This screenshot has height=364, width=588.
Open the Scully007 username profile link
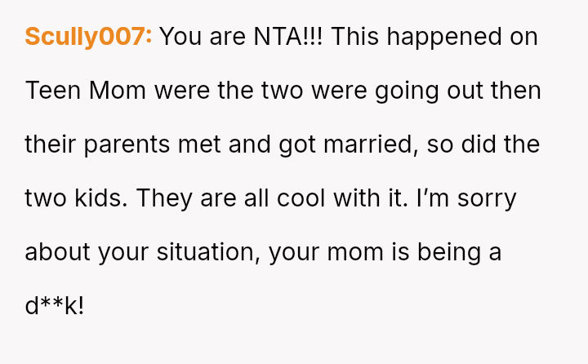(88, 37)
